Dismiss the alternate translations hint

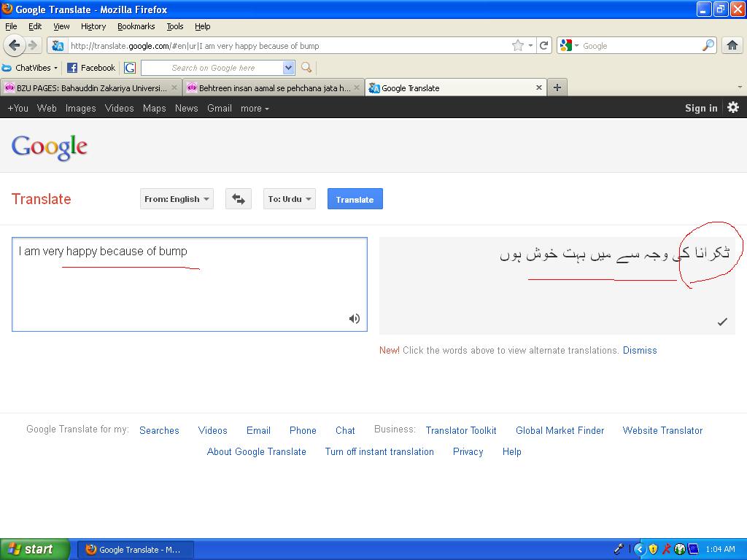(640, 351)
